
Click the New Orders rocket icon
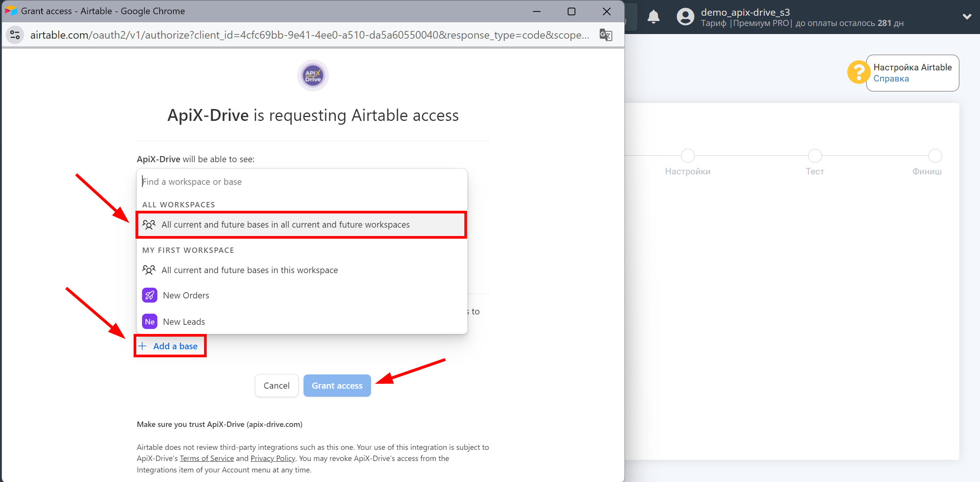coord(150,295)
